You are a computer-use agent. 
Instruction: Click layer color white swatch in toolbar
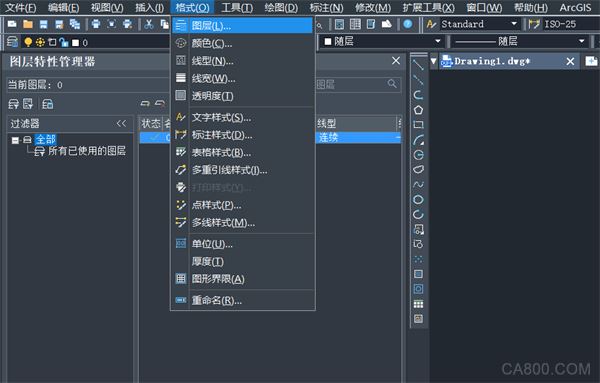[75, 42]
